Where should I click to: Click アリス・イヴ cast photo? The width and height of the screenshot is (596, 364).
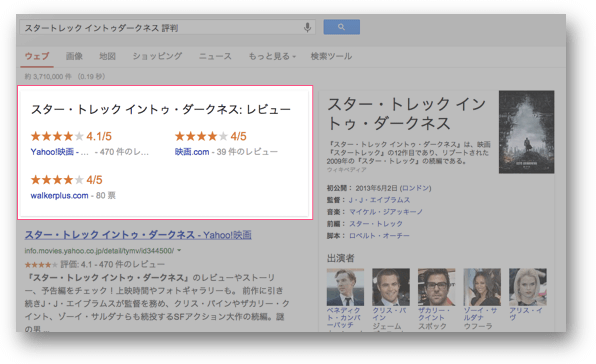[x=528, y=287]
